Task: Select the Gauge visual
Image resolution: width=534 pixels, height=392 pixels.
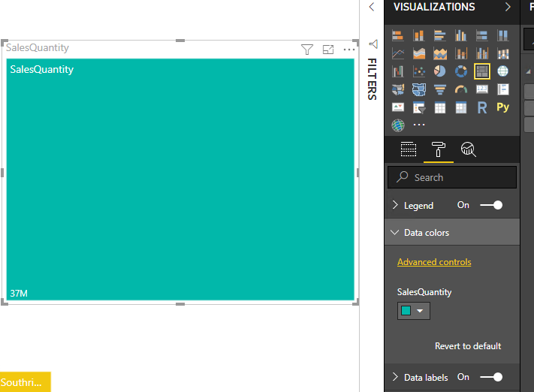Action: [x=461, y=89]
